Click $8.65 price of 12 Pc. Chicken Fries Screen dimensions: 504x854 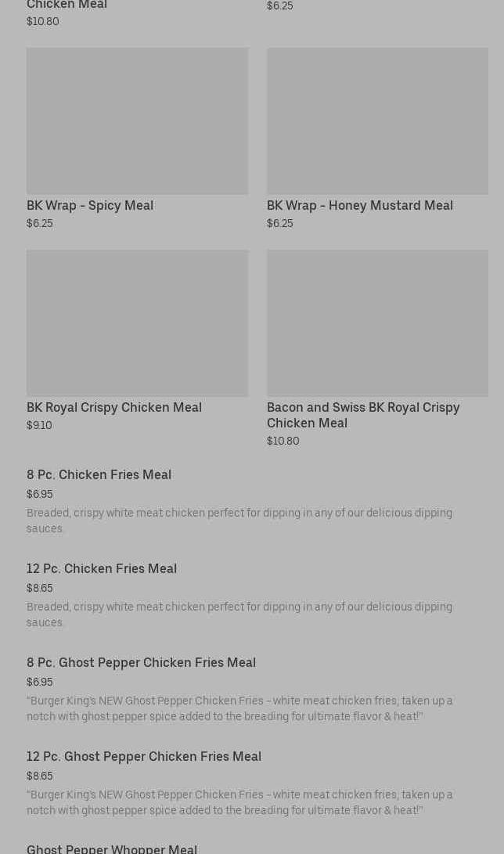(x=39, y=588)
